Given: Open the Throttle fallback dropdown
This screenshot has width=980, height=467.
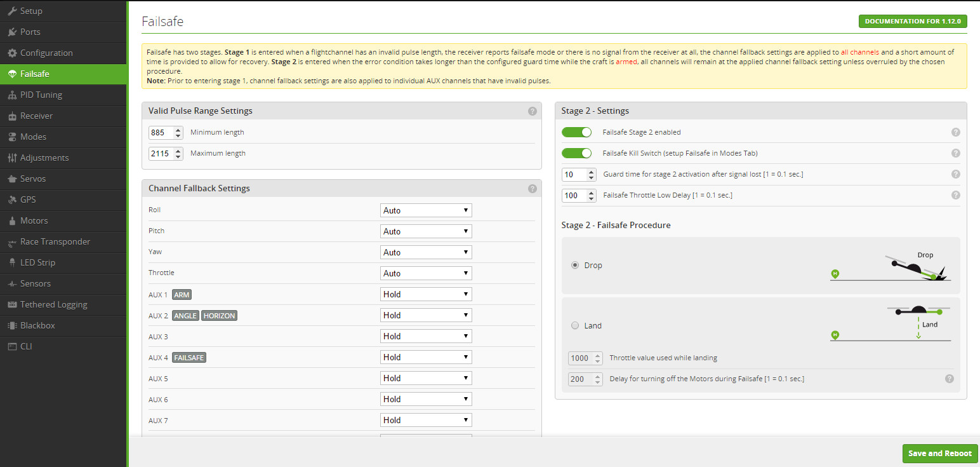Looking at the screenshot, I should click(x=426, y=273).
